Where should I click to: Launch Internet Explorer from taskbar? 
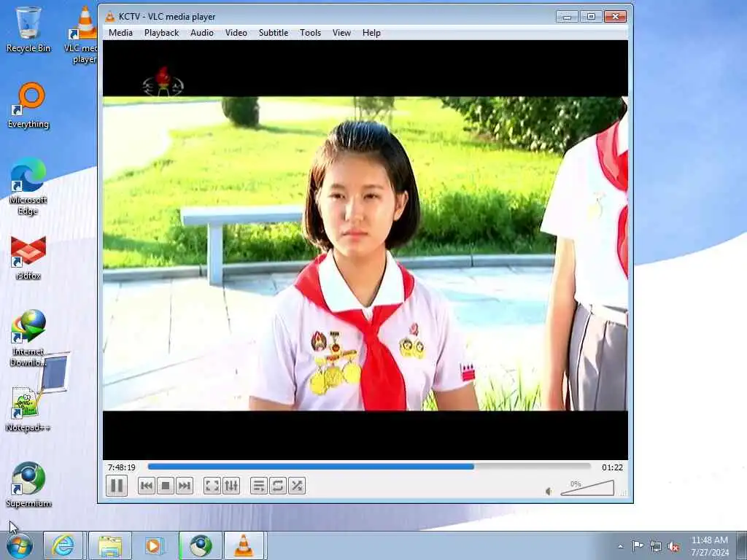(63, 545)
